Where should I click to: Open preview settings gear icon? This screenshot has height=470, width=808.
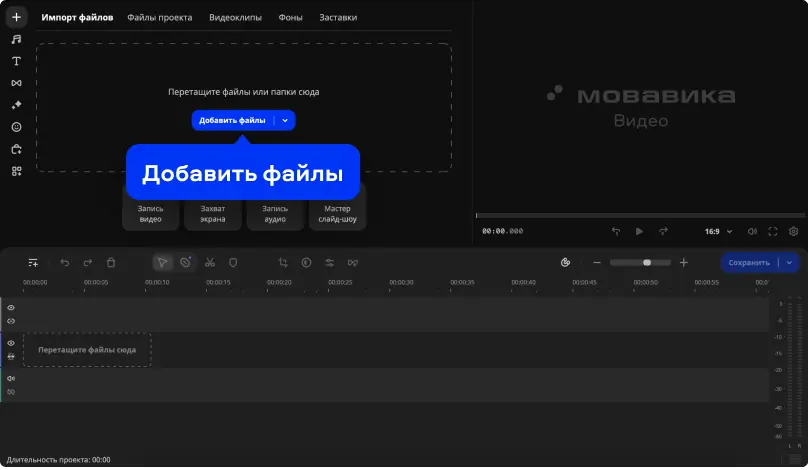coord(794,231)
